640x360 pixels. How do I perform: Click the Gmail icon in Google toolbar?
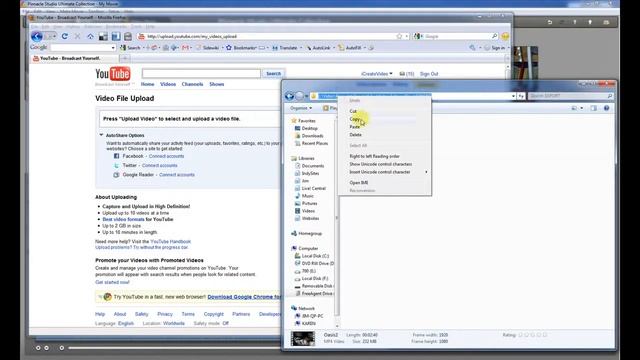[x=185, y=48]
